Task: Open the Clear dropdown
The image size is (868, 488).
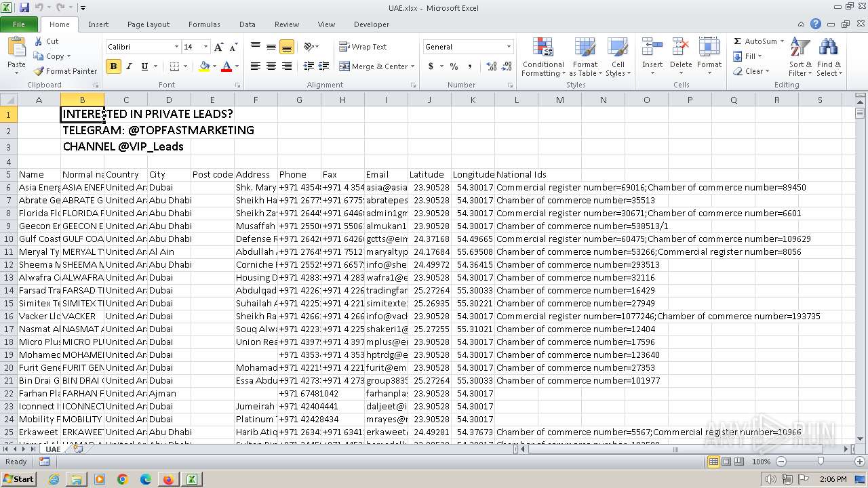Action: coord(751,71)
